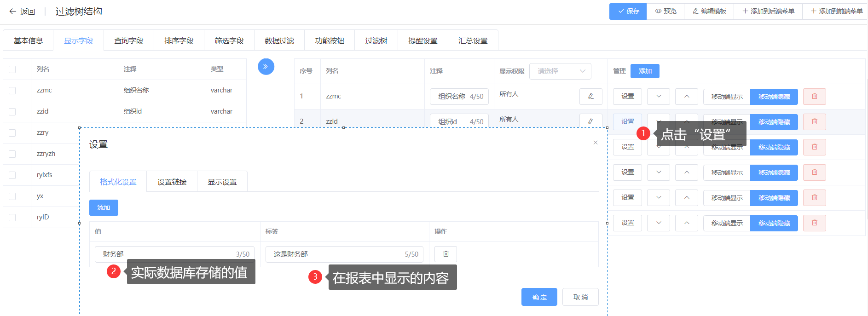868x316 pixels.
Task: Open the 设置链接 tab in dialog
Action: [172, 182]
